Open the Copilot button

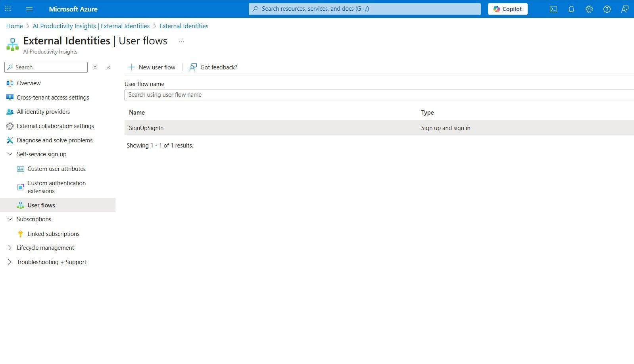(507, 9)
